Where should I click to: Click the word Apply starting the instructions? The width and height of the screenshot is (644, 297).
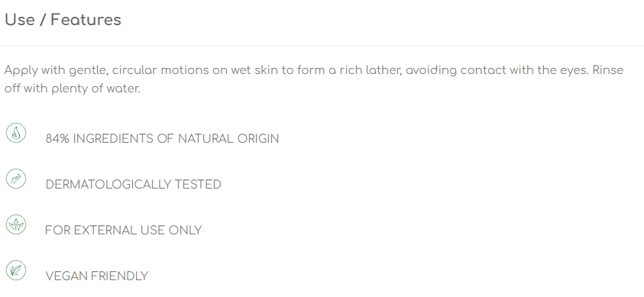[21, 70]
